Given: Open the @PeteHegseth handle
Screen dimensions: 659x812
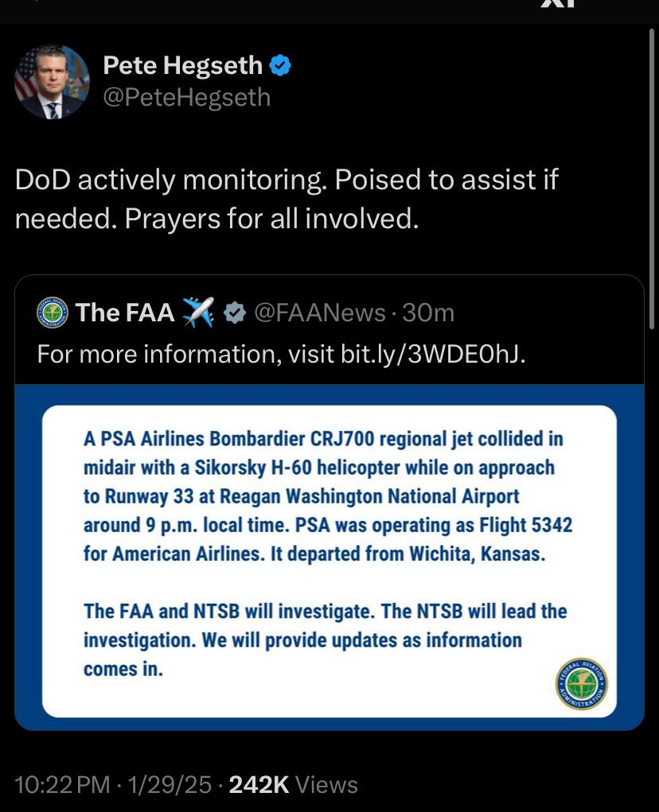Looking at the screenshot, I should 186,97.
